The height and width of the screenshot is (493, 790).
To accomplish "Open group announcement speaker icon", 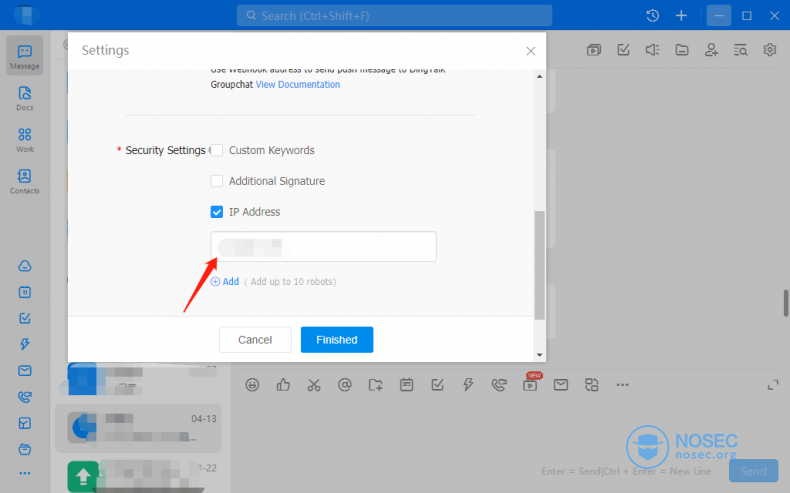I will point(652,49).
